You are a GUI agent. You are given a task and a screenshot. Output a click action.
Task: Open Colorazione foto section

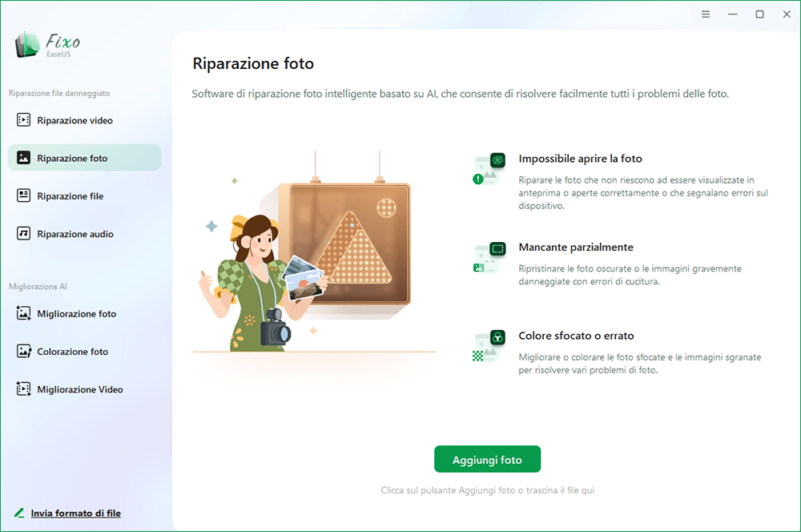click(x=84, y=351)
